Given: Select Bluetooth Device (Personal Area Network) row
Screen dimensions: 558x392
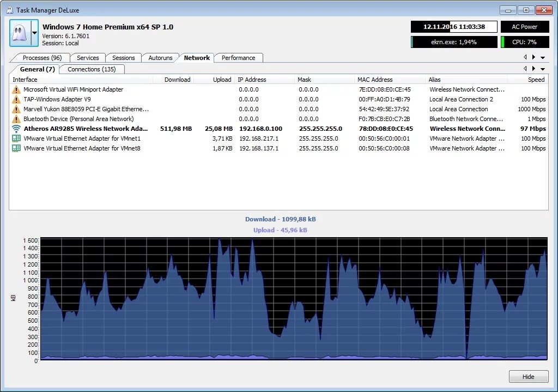Looking at the screenshot, I should pyautogui.click(x=278, y=119).
